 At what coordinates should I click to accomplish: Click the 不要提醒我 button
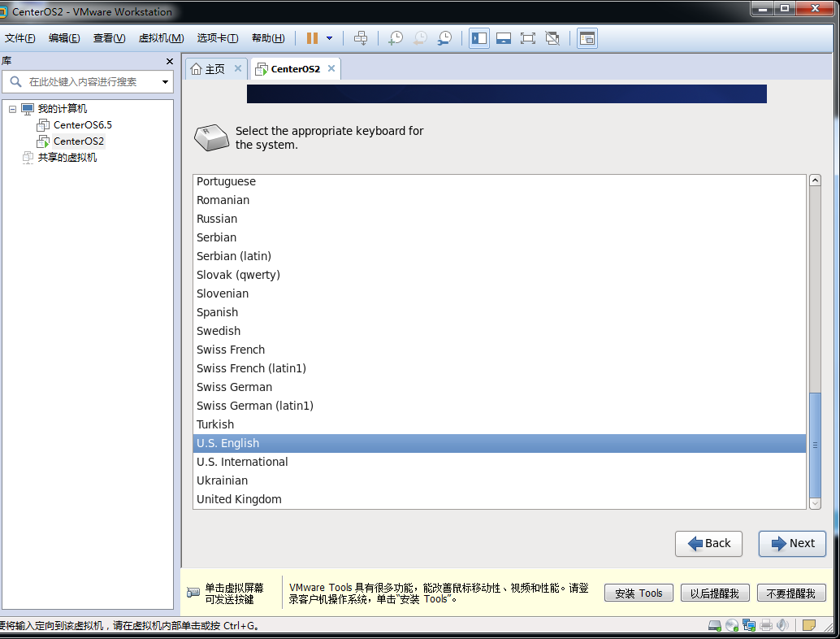point(791,593)
